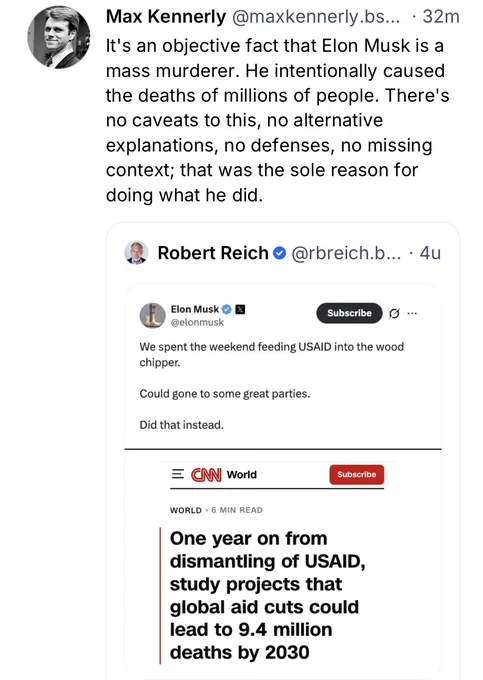The height and width of the screenshot is (680, 483).
Task: Open the @maxkennerly.bs... handle link
Action: pos(316,16)
